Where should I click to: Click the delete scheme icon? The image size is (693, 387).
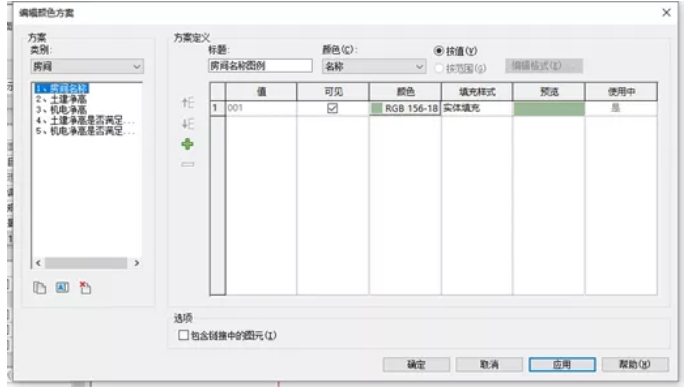85,288
